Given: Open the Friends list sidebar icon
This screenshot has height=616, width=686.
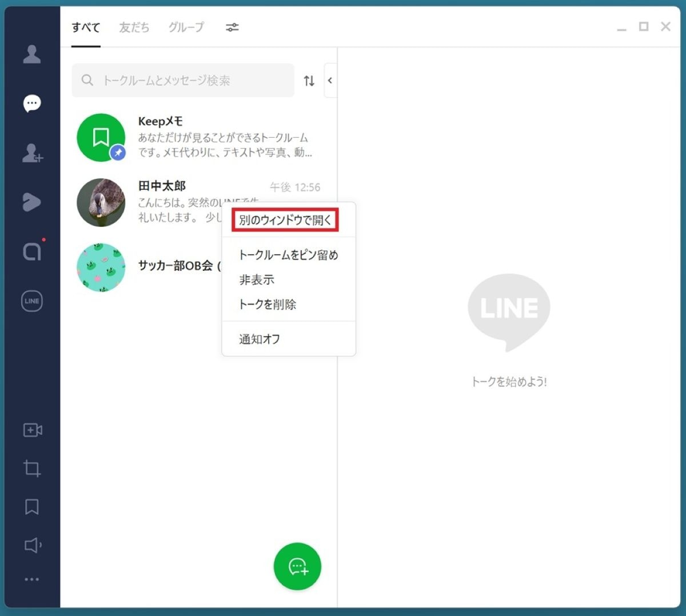Looking at the screenshot, I should (31, 54).
